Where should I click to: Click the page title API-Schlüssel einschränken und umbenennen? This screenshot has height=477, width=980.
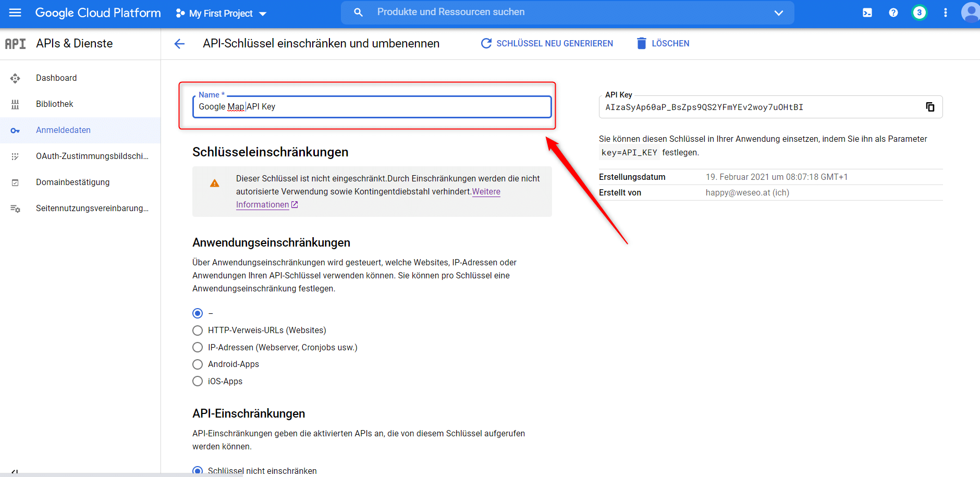click(x=321, y=44)
